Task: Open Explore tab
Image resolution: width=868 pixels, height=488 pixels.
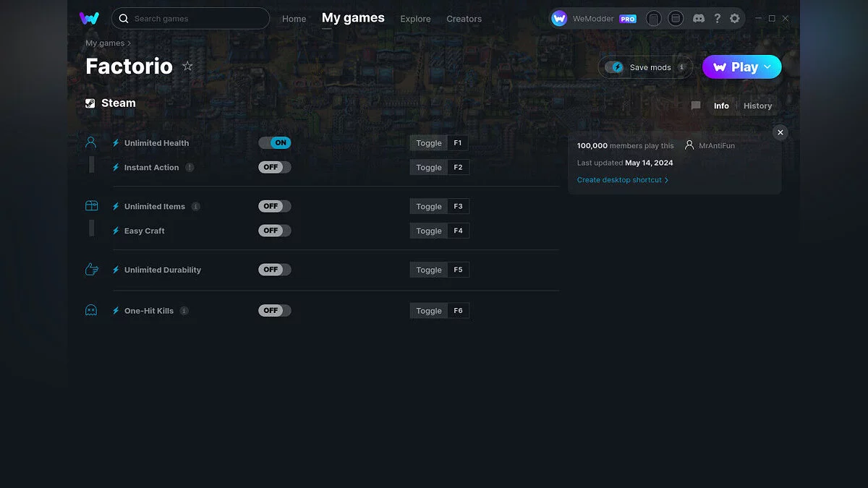Action: pyautogui.click(x=415, y=19)
